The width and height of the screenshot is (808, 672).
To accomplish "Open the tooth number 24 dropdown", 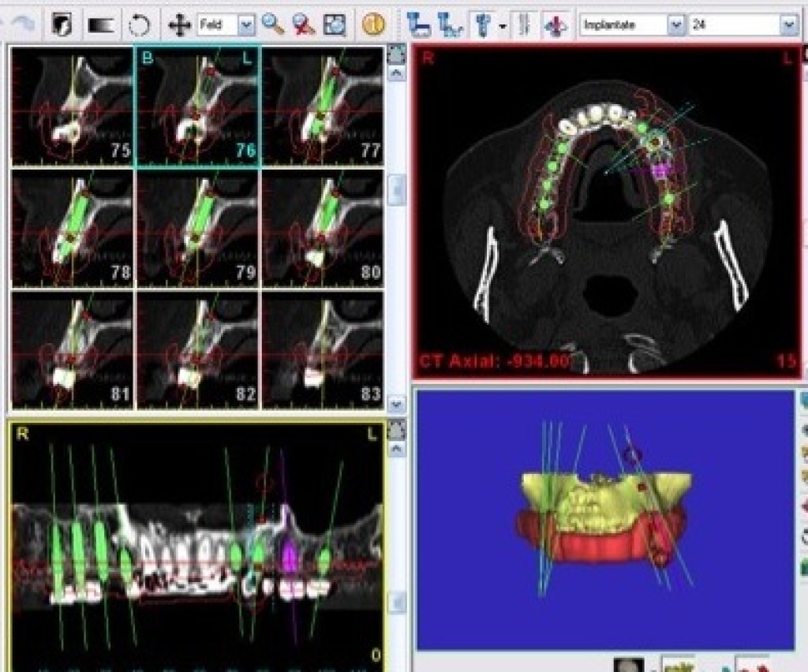I will coord(789,25).
